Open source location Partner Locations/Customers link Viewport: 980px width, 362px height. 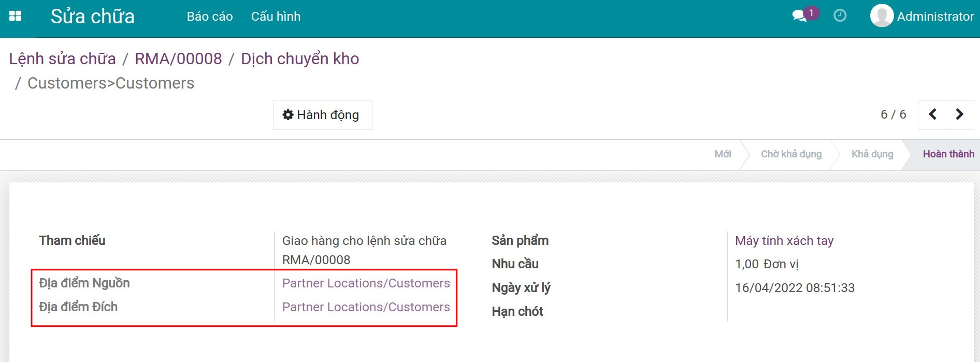click(x=366, y=283)
